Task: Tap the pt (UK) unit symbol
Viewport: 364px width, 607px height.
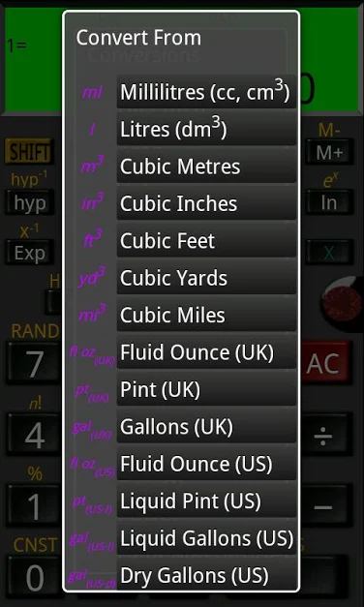Action: click(x=92, y=392)
